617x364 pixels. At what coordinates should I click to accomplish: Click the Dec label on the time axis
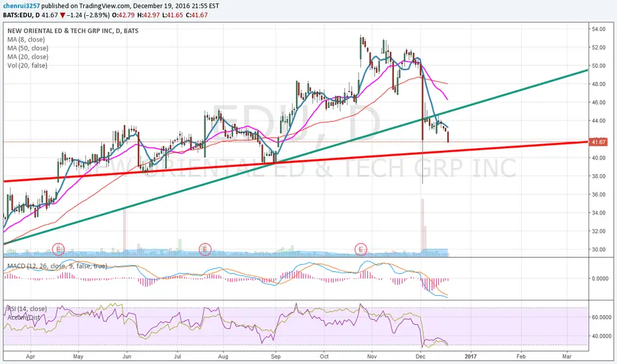click(420, 357)
